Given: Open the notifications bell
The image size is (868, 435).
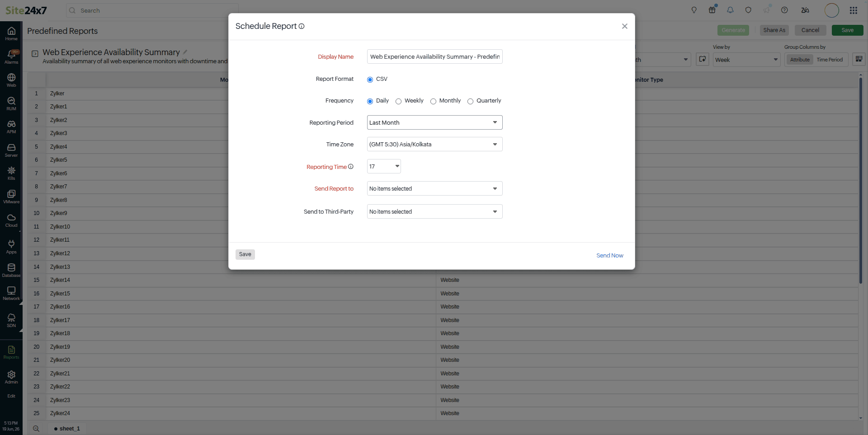Looking at the screenshot, I should (x=730, y=10).
